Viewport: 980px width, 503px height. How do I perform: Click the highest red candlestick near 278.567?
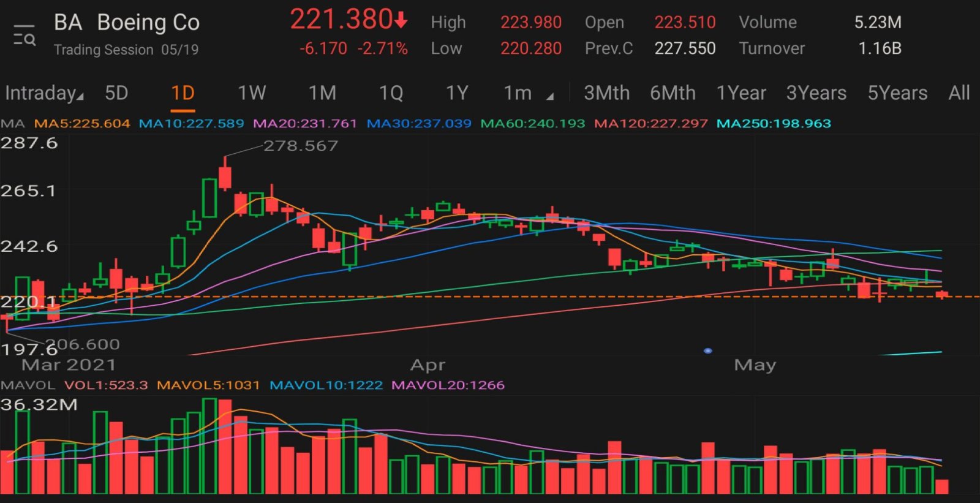tap(225, 175)
